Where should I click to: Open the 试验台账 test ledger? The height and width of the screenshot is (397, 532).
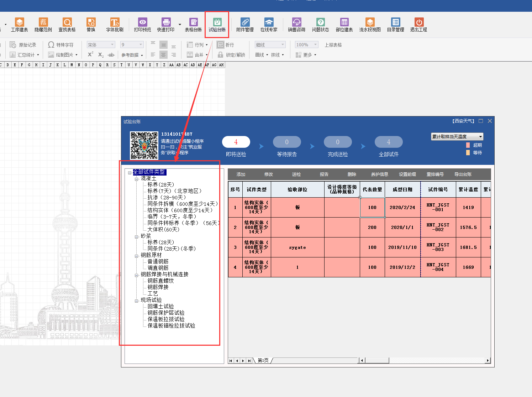coord(217,25)
